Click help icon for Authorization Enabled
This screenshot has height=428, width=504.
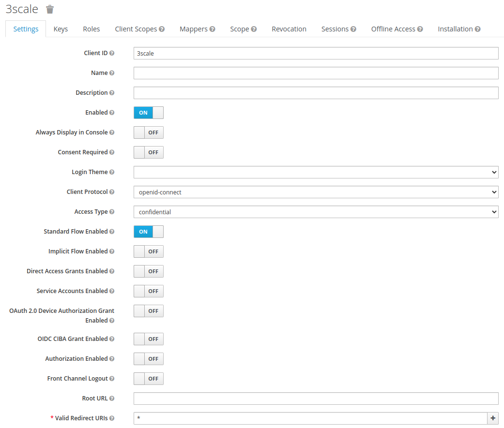[112, 359]
